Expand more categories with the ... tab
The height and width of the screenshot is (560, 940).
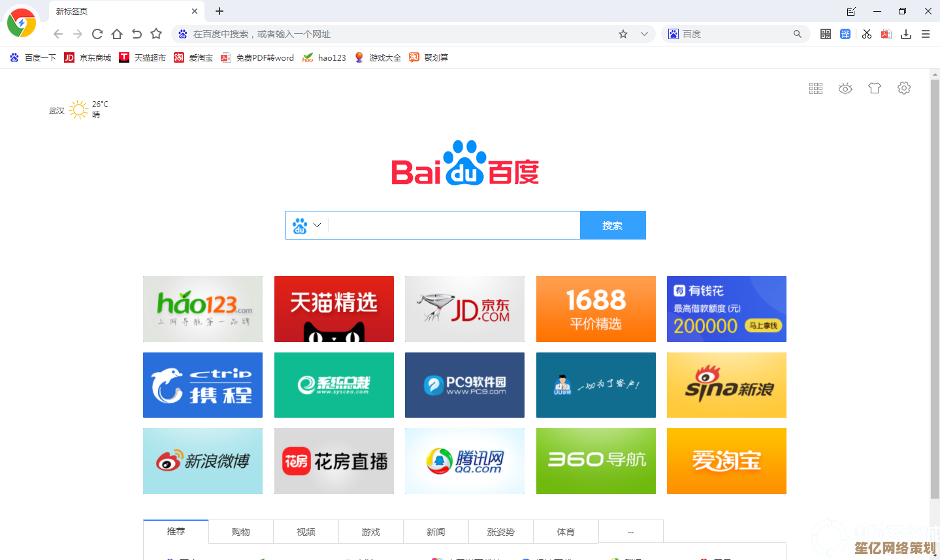click(x=631, y=531)
